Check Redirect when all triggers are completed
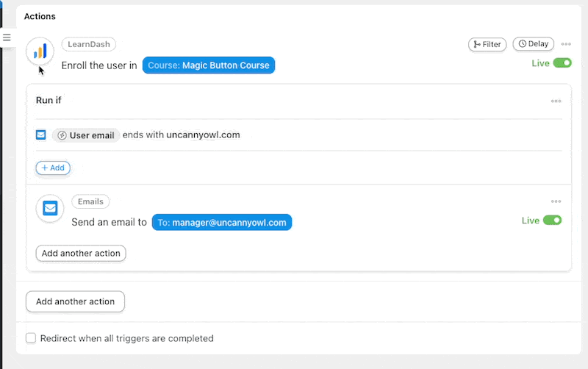The height and width of the screenshot is (369, 588). (x=31, y=338)
